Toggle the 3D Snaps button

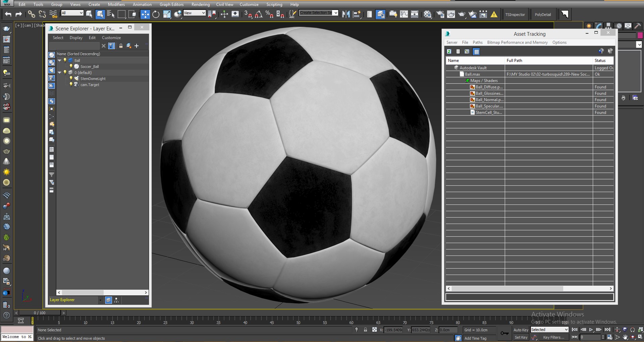coord(248,14)
